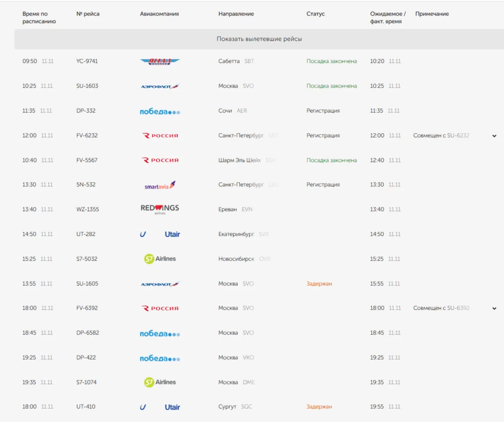Viewport: 504px width, 422px height.
Task: Select the Шарм Эль Шейх destination
Action: pos(239,161)
